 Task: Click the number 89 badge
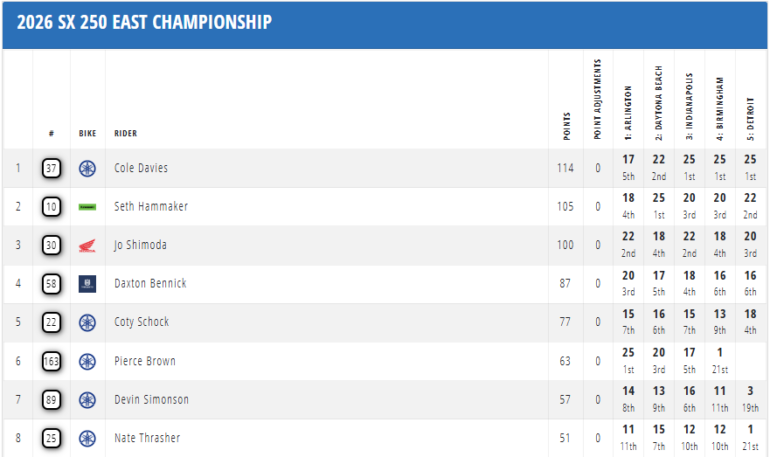[52, 400]
